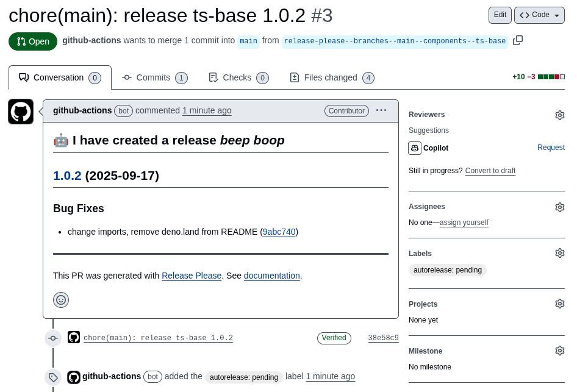Switch to the Commits tab
The height and width of the screenshot is (392, 577).
(154, 77)
